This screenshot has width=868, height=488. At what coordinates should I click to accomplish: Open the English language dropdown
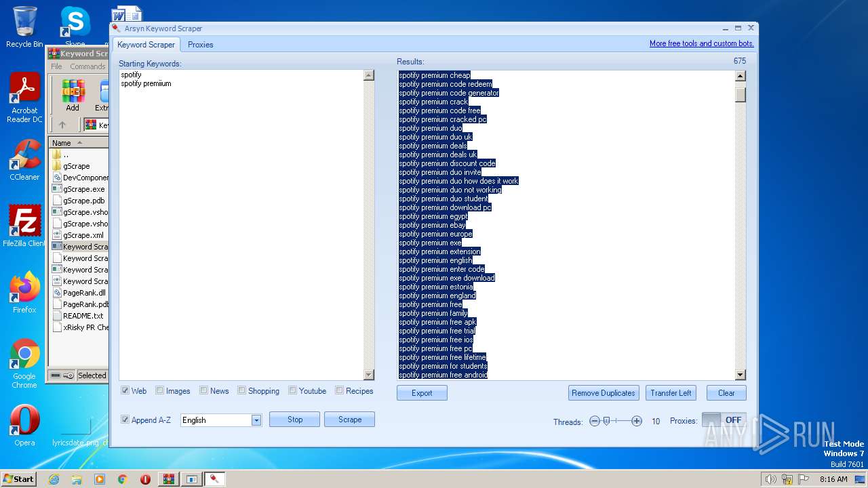(256, 420)
